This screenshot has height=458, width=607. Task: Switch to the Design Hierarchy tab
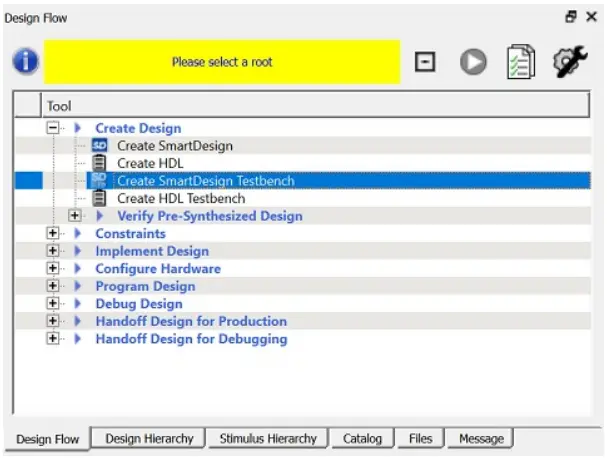click(x=149, y=438)
